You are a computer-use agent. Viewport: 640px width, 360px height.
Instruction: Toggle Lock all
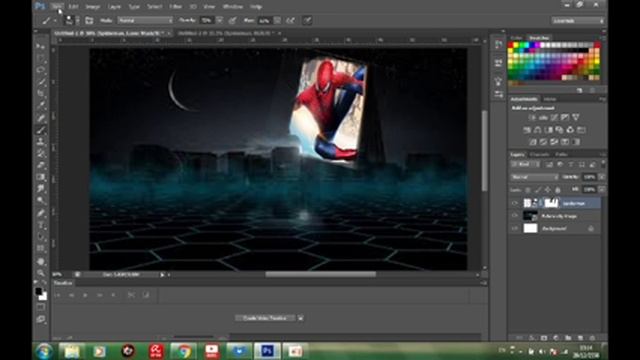click(x=558, y=190)
